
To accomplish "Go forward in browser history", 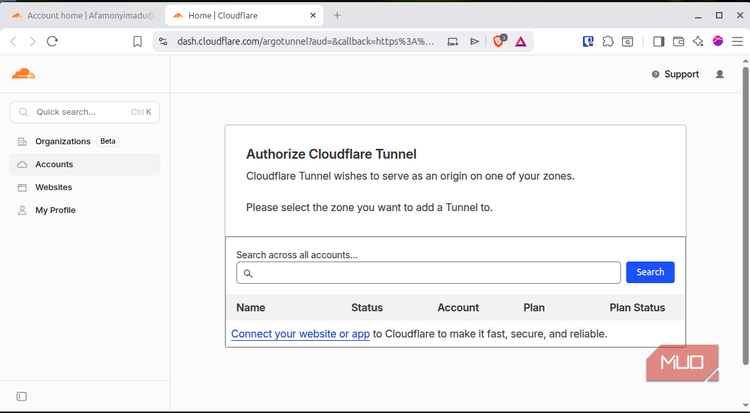I will coord(33,42).
